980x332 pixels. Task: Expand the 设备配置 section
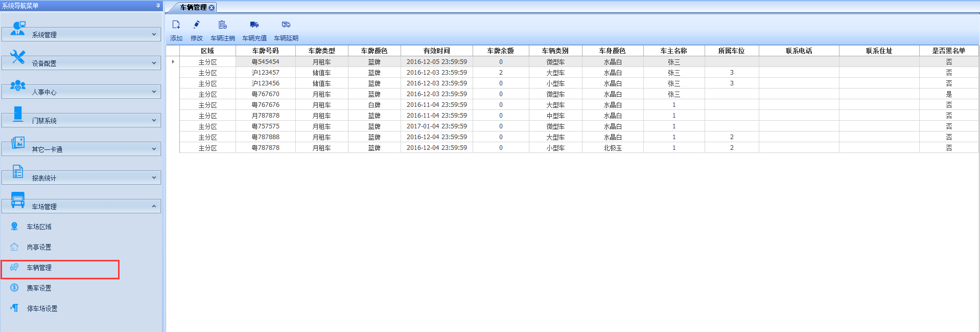pyautogui.click(x=81, y=63)
